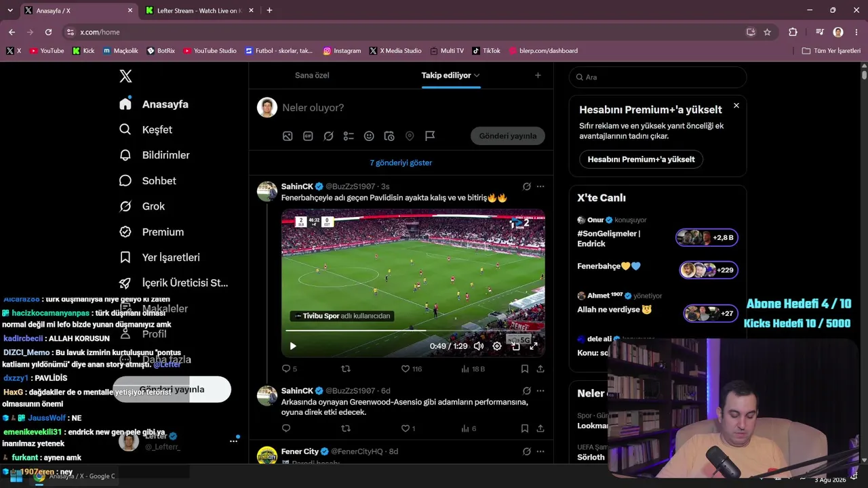
Task: Bookmark the Pavlidis post
Action: (525, 369)
